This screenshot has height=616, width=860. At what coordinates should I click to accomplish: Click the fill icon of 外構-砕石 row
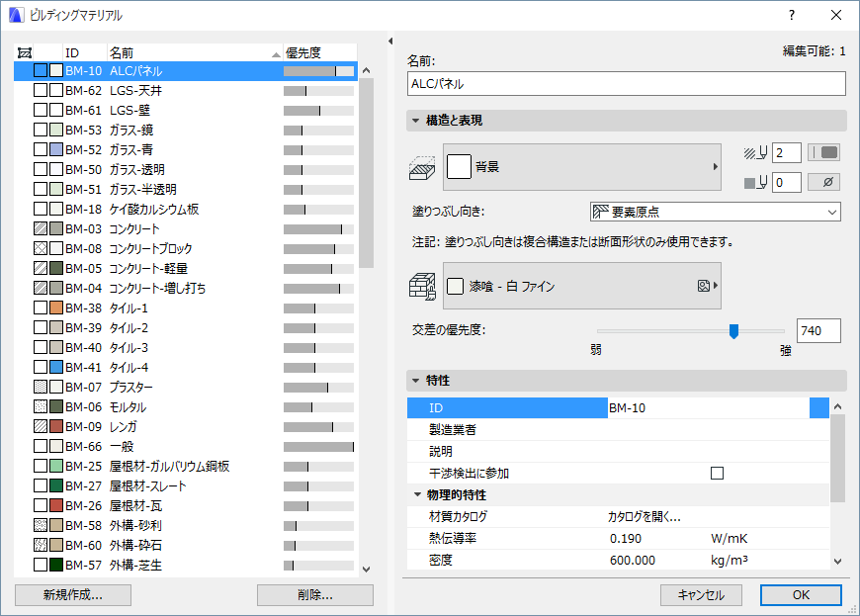pos(41,545)
